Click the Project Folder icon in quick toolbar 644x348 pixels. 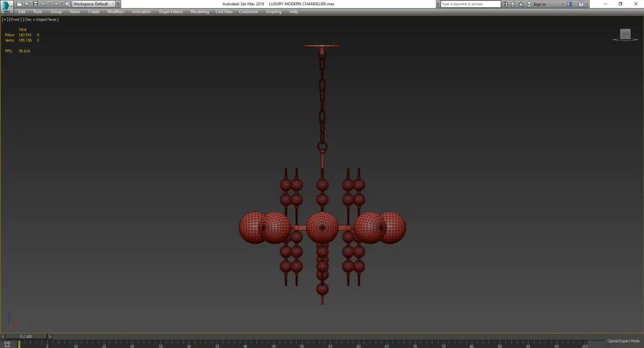point(68,4)
